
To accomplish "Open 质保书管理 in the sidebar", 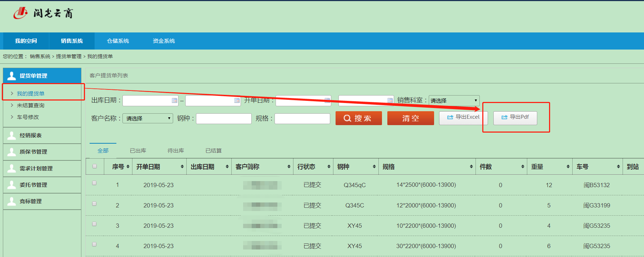I will pyautogui.click(x=33, y=152).
